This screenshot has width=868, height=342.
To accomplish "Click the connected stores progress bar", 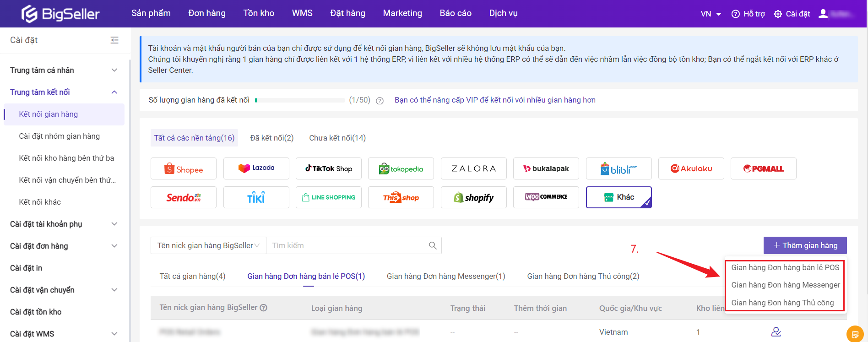I will pyautogui.click(x=299, y=100).
